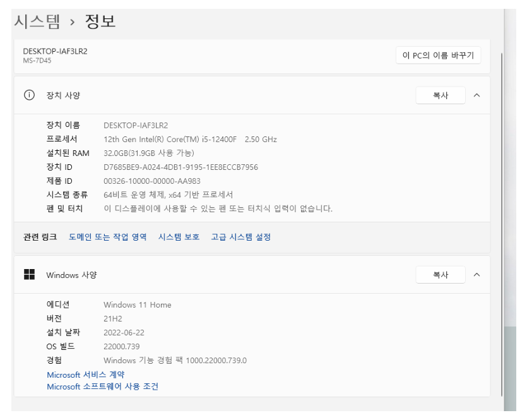Screen dimensions: 527x420
Task: Open Microsoft 소프트웨어 사용 조건 link
Action: (102, 387)
